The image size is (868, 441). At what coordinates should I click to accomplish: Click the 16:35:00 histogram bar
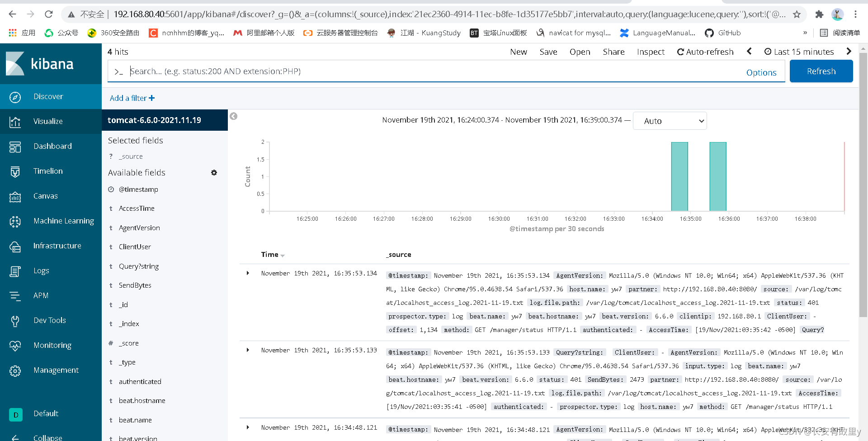(679, 176)
